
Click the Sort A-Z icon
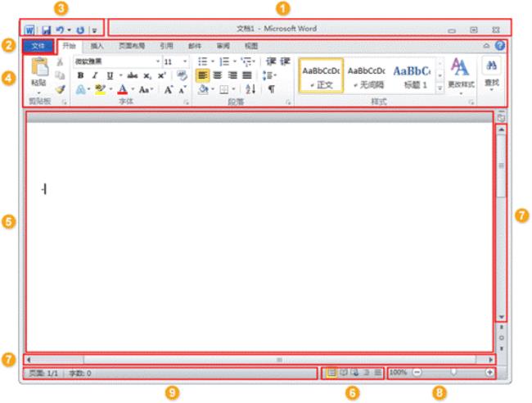(x=250, y=89)
